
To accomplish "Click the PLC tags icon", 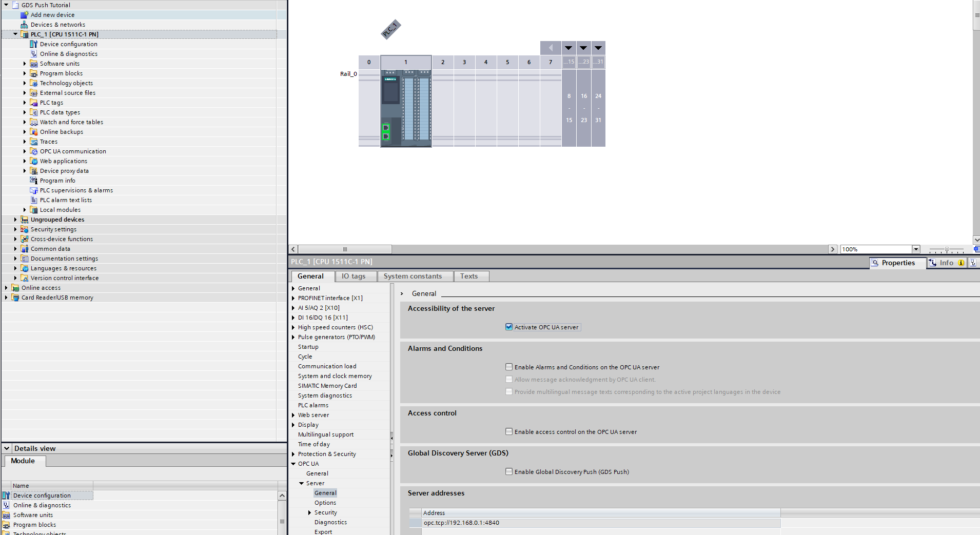I will tap(33, 103).
